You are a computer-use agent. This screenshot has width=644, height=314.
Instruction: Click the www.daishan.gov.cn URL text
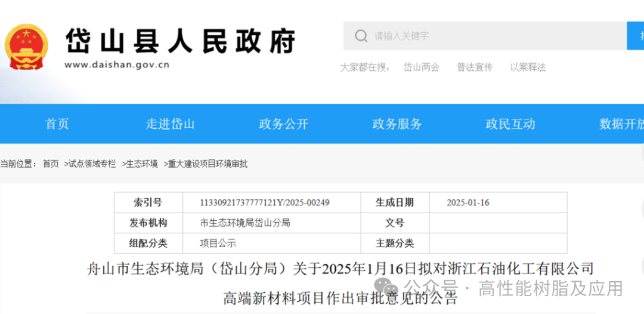[117, 64]
